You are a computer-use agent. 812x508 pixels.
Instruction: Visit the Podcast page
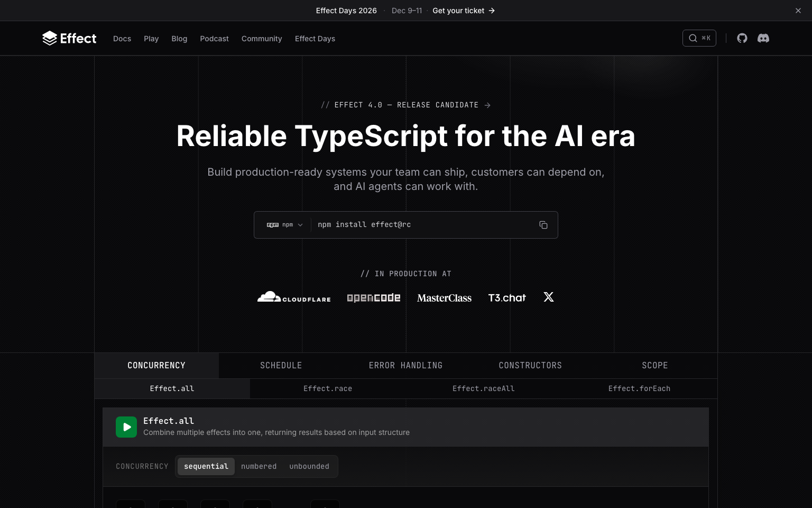click(x=214, y=39)
